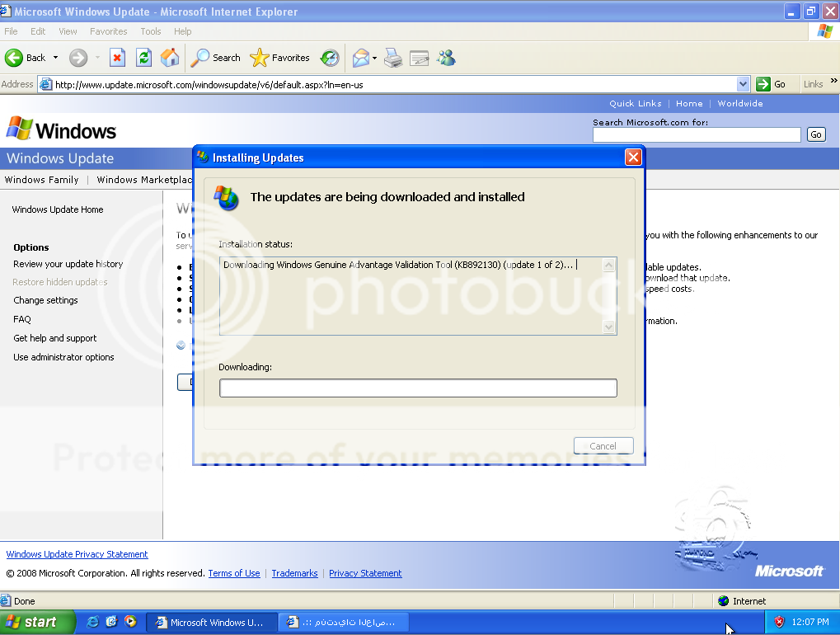
Task: Click the Worldwide header link
Action: pyautogui.click(x=740, y=103)
